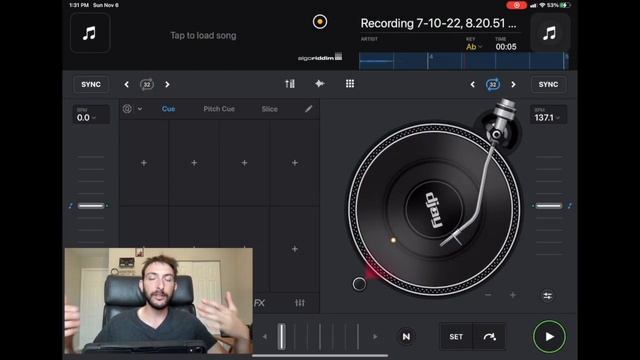The image size is (640, 360).
Task: Tap SET cue point button
Action: click(456, 337)
